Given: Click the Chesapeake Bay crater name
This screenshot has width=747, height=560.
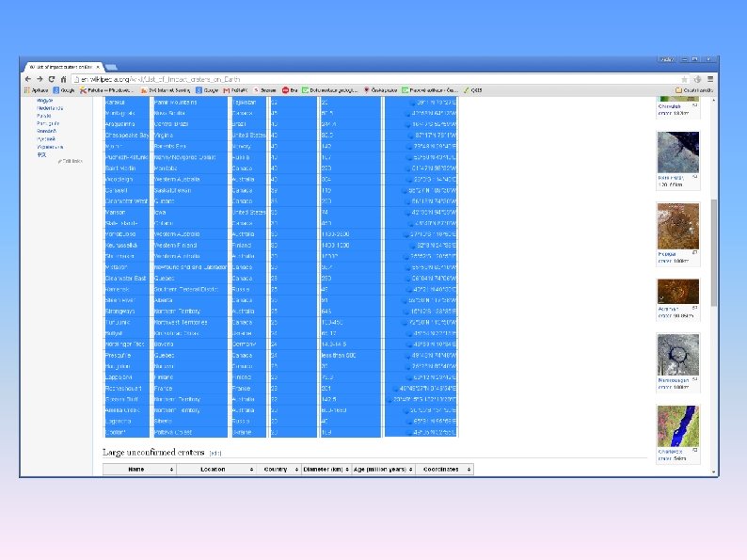Looking at the screenshot, I should tap(127, 136).
